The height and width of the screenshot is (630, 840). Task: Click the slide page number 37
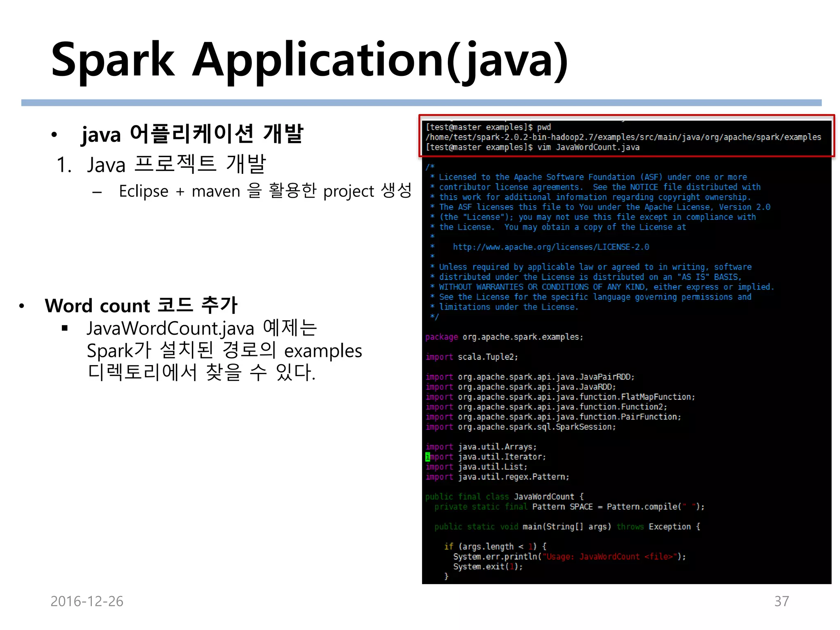click(x=781, y=601)
